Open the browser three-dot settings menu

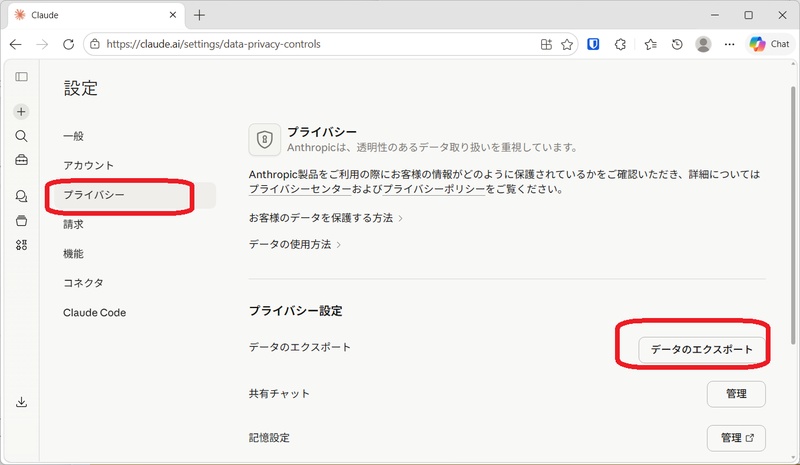point(730,44)
